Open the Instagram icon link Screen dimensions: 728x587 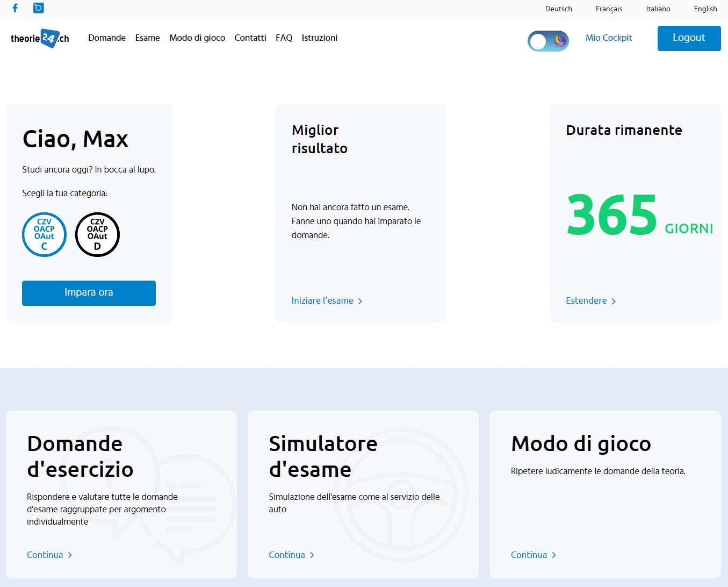pyautogui.click(x=39, y=8)
